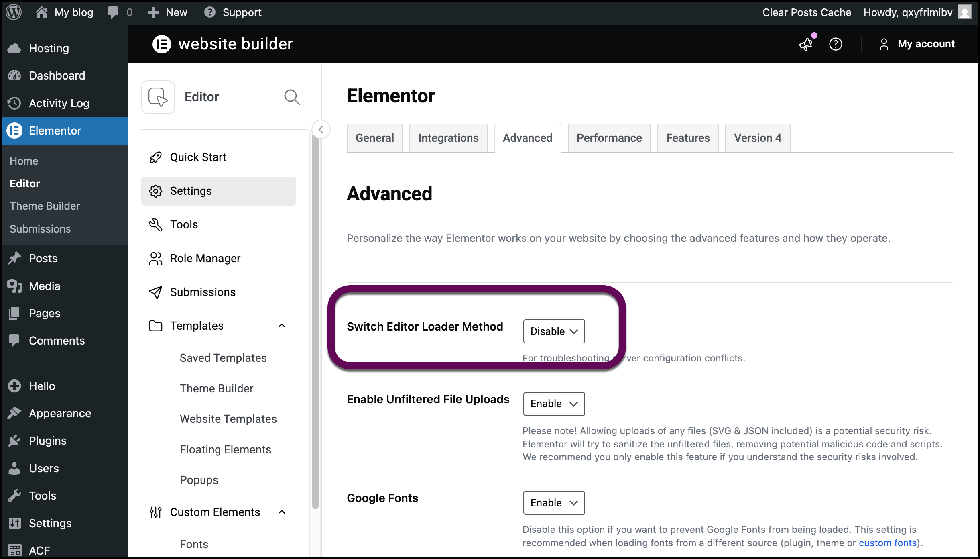
Task: Open the Google Fonts setting dropdown
Action: click(x=554, y=503)
